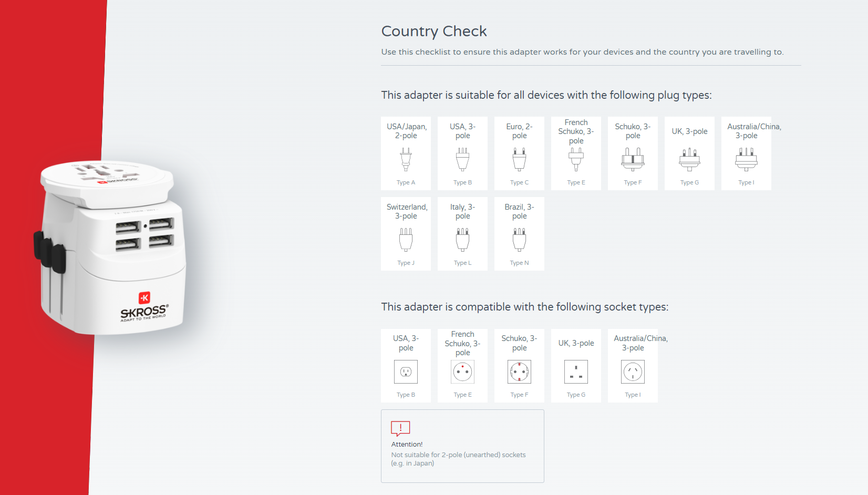Click the USA Type B socket icon

(x=406, y=372)
